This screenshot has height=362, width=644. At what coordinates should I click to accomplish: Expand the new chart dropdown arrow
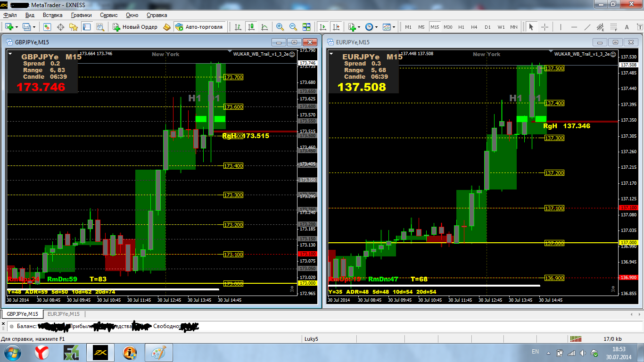pyautogui.click(x=17, y=27)
